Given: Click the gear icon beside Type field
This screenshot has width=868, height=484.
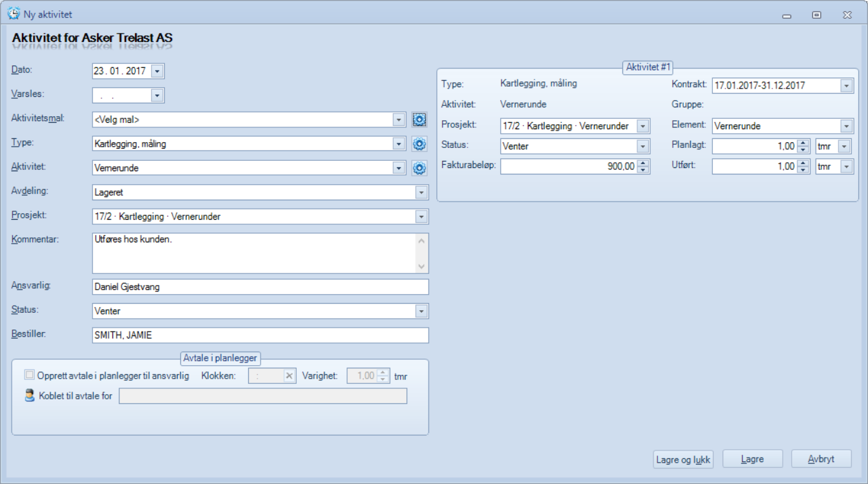Looking at the screenshot, I should (x=419, y=143).
